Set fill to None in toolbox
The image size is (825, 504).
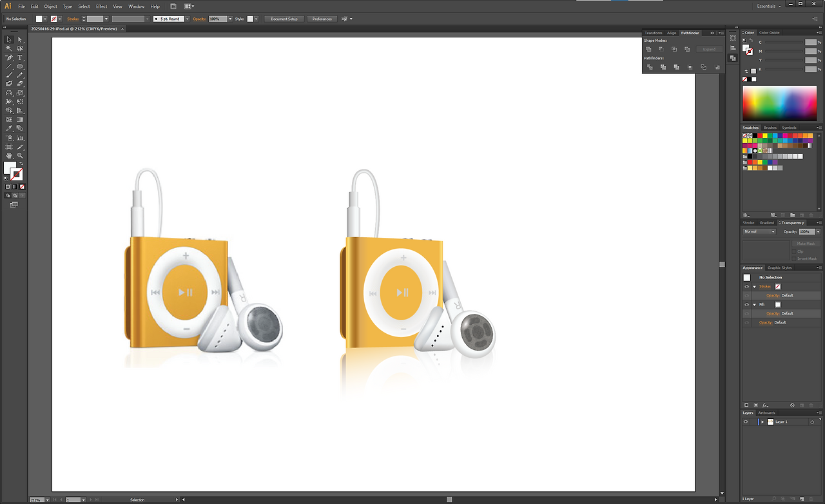(x=21, y=186)
